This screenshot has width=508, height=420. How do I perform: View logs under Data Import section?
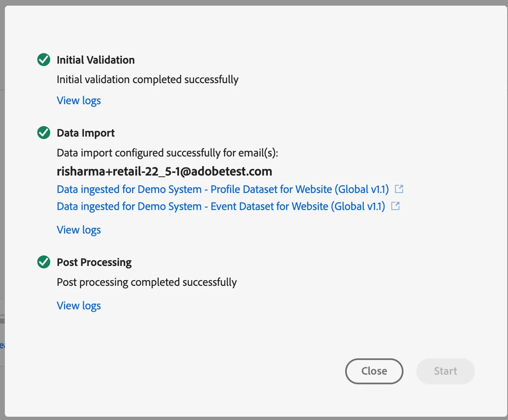79,230
